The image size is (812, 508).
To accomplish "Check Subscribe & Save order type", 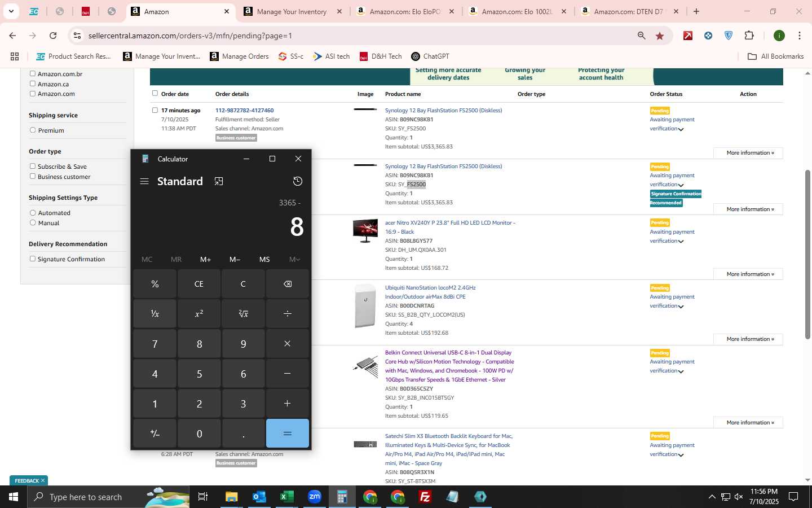I will pos(33,166).
